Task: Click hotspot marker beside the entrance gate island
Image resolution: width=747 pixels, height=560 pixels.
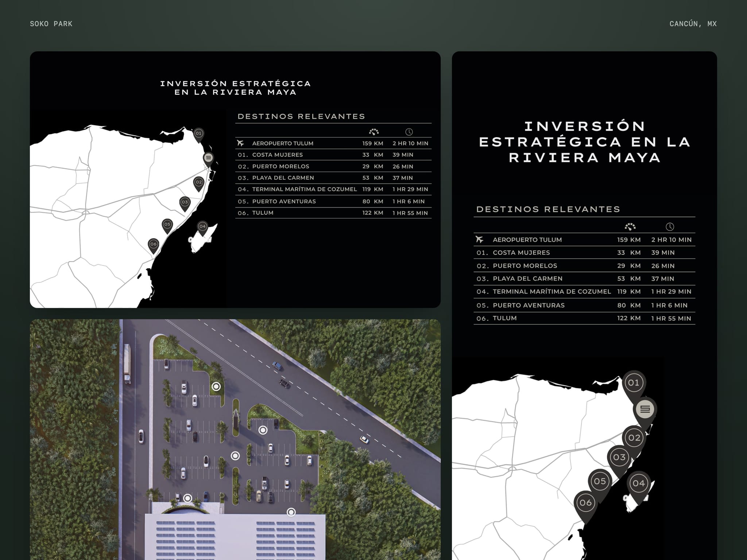Action: [x=263, y=430]
